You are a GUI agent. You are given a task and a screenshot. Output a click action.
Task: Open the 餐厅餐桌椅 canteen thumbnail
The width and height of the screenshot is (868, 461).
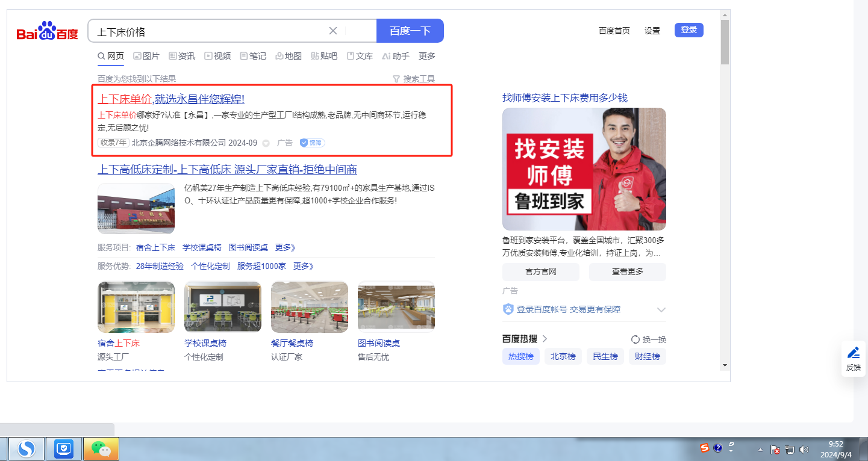(310, 307)
